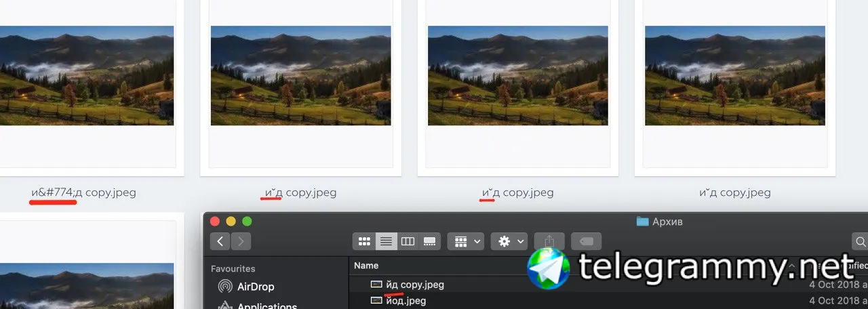Open Applications in the Finder sidebar
Image resolution: width=868 pixels, height=309 pixels.
click(256, 306)
